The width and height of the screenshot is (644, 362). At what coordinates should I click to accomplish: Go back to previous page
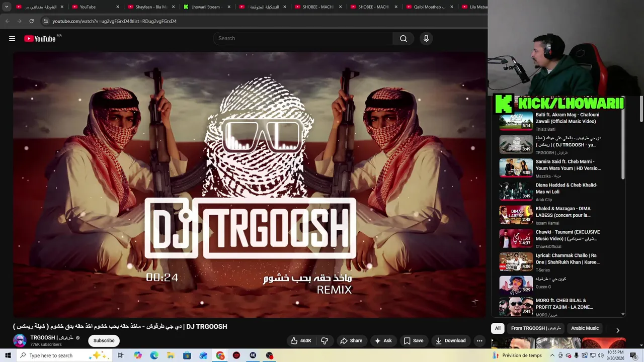tap(7, 21)
